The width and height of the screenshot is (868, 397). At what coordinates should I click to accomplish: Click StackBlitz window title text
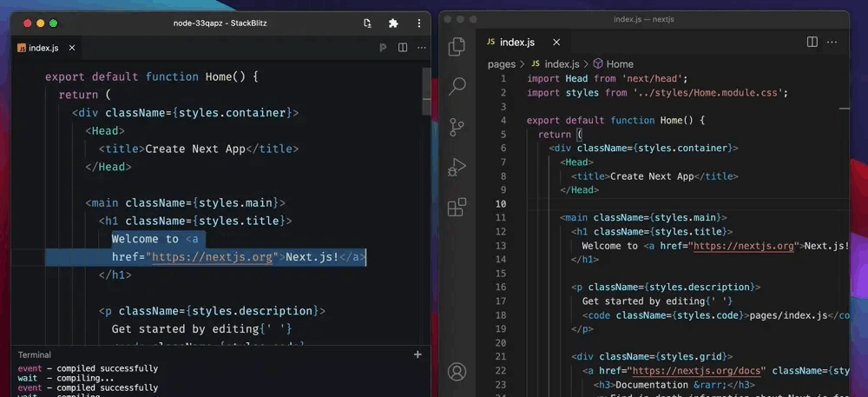pyautogui.click(x=220, y=23)
